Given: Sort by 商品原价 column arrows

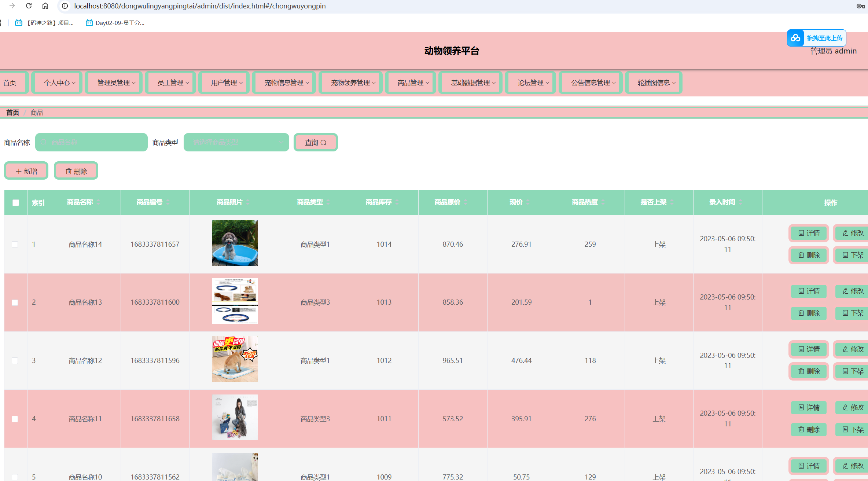Looking at the screenshot, I should (x=466, y=202).
